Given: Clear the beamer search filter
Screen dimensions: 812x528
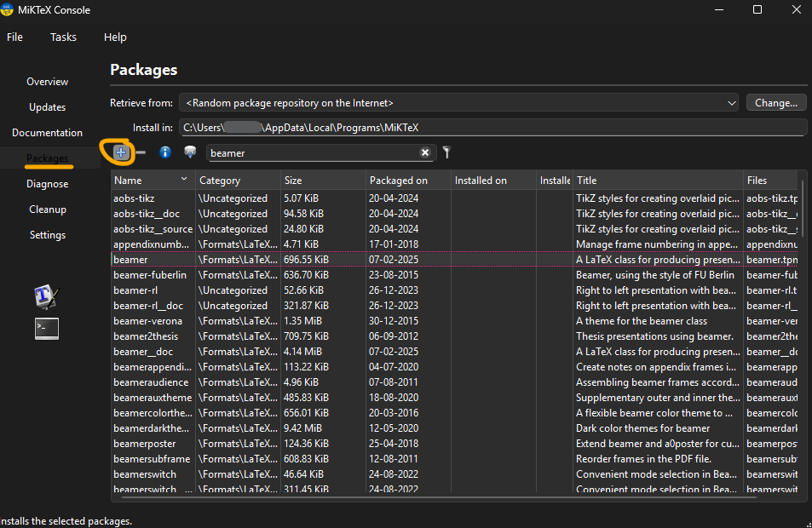Looking at the screenshot, I should 424,152.
